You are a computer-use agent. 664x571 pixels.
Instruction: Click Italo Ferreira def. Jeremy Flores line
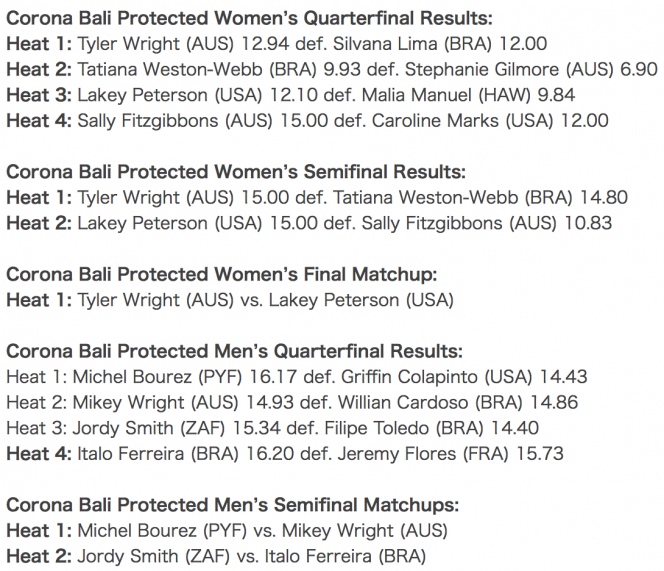pyautogui.click(x=285, y=454)
